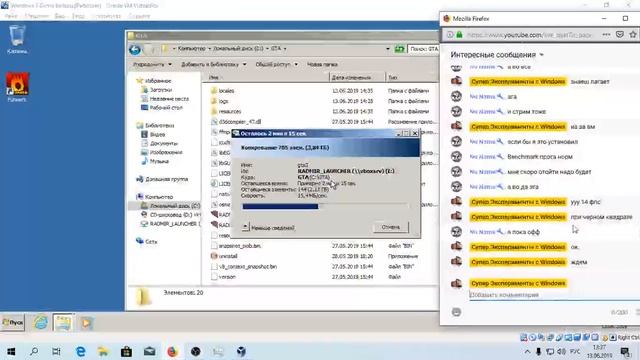Screen dimensions: 640x360
Task: Select 'Библиотеки' in the navigation pane
Action: (x=156, y=125)
